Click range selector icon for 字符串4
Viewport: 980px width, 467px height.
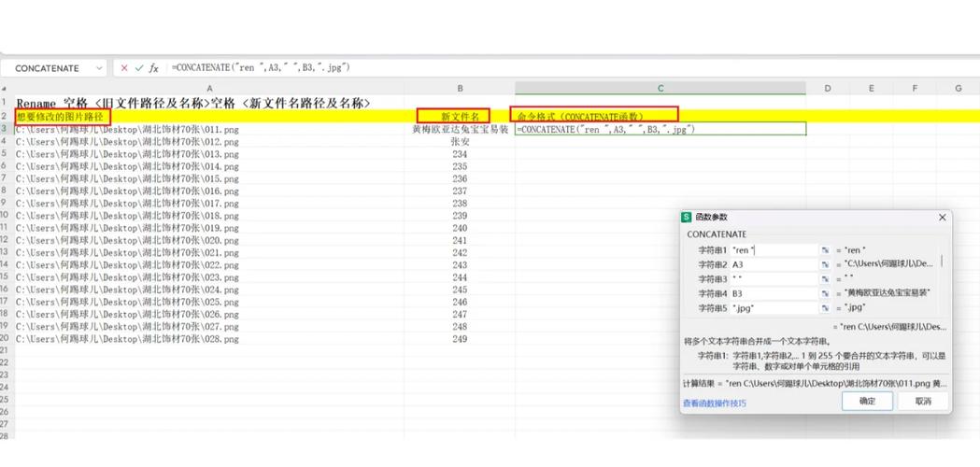click(x=825, y=293)
